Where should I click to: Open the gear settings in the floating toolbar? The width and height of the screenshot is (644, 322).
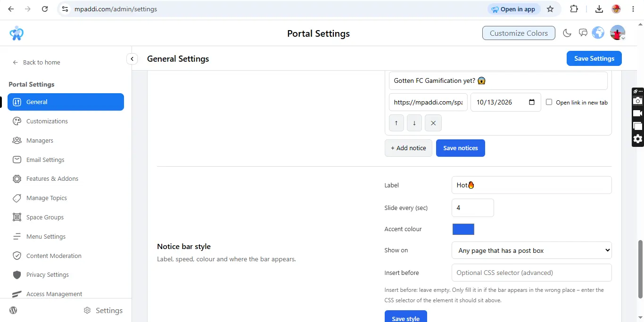[x=637, y=138]
